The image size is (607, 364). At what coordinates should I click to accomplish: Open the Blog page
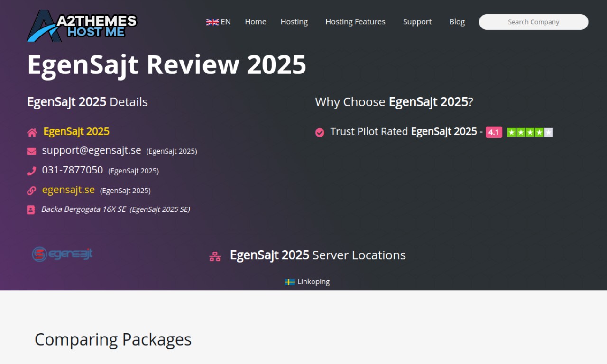(x=457, y=22)
